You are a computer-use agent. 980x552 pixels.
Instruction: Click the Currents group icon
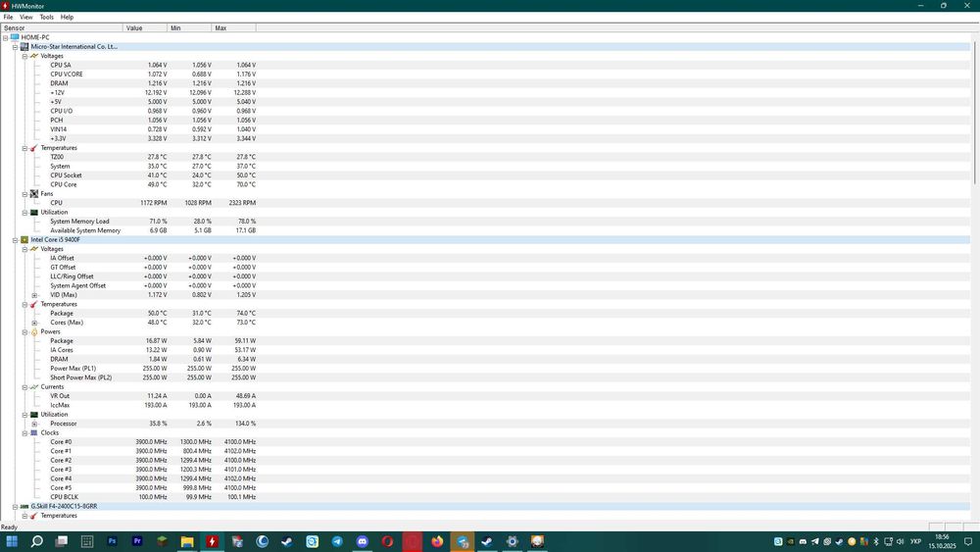pyautogui.click(x=34, y=387)
